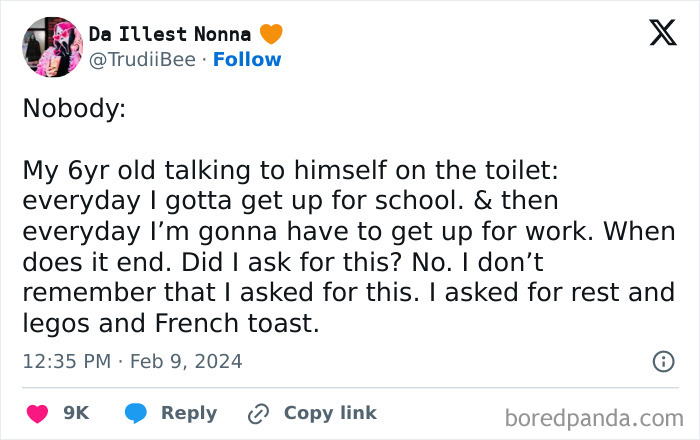Click the chain link icon
This screenshot has width=700, height=440.
[259, 413]
